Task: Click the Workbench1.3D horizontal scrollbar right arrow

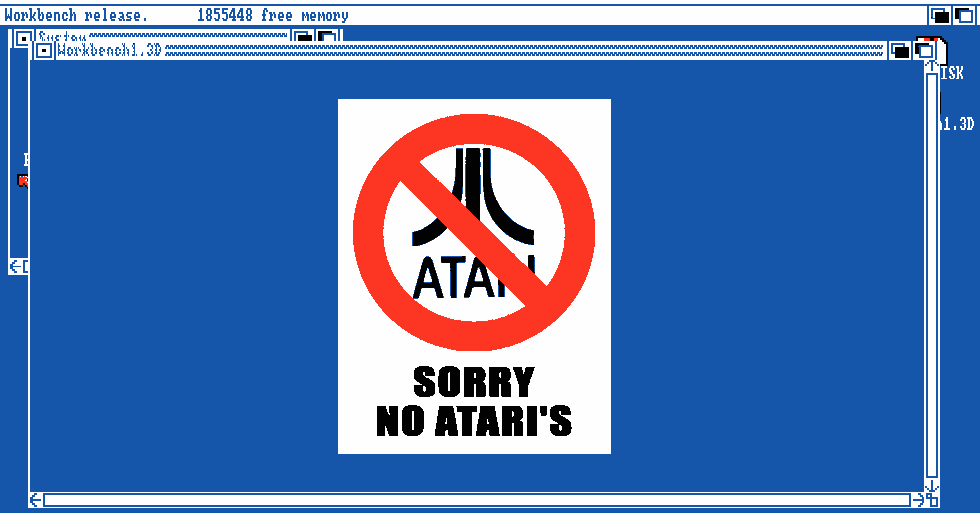Action: [917, 499]
